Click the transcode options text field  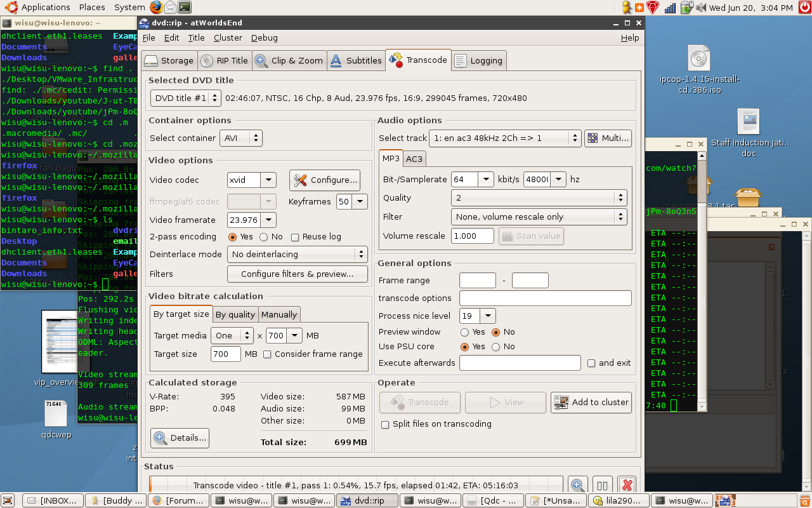click(x=546, y=298)
